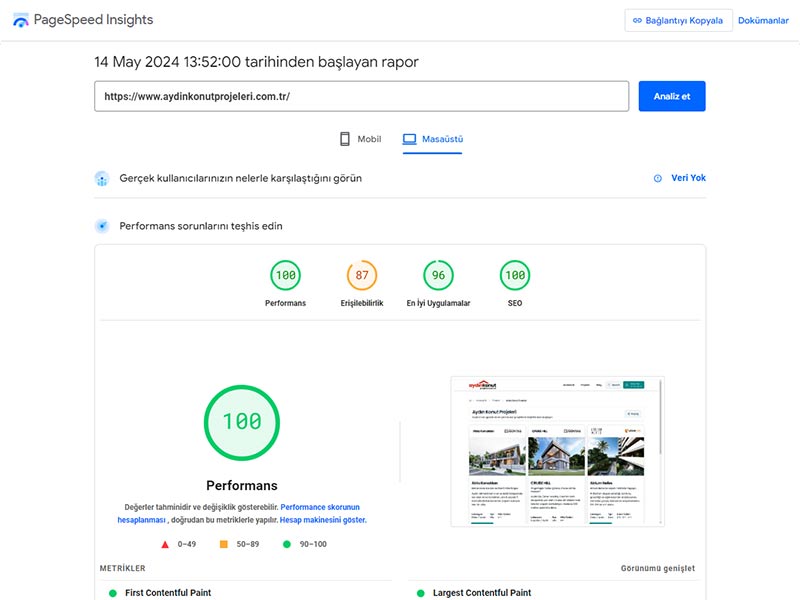Click the Veri Yok label
The image size is (800, 600).
click(688, 178)
